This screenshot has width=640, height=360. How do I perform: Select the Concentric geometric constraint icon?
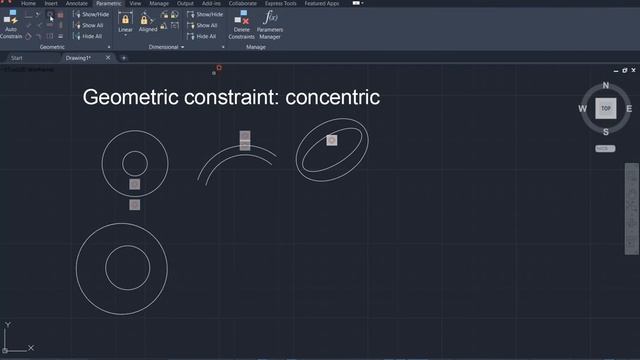tap(50, 15)
